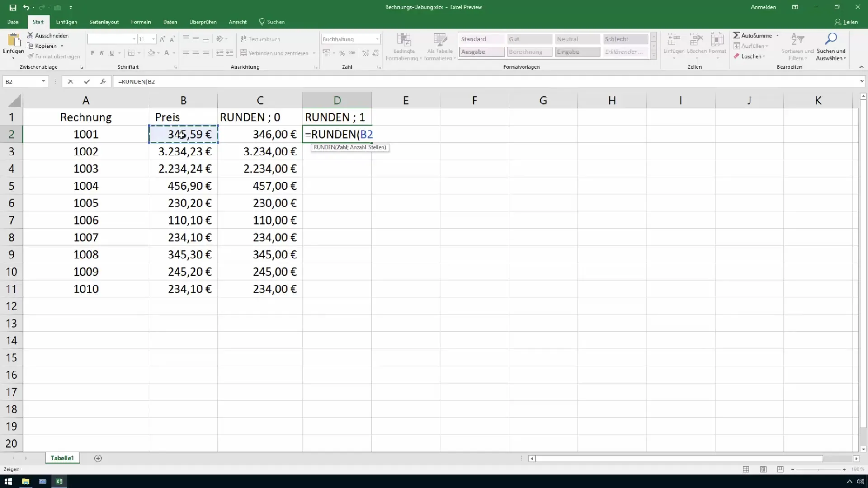
Task: Click the zoom out minus button
Action: point(793,469)
